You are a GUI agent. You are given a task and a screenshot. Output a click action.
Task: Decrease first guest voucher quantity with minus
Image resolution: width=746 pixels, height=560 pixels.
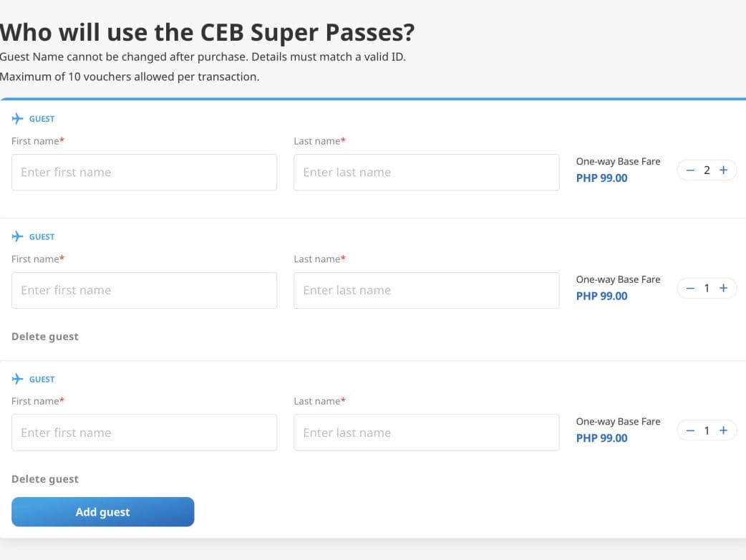pyautogui.click(x=690, y=170)
